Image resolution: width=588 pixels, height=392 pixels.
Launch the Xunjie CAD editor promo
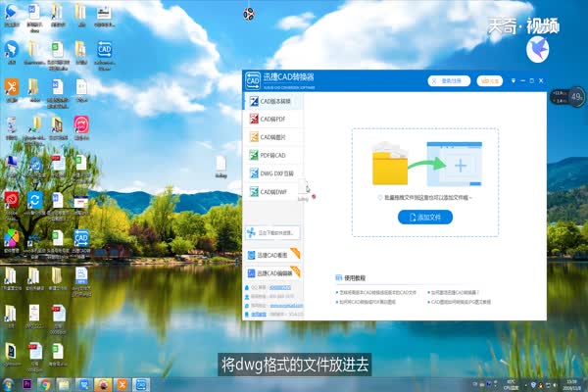tap(273, 273)
